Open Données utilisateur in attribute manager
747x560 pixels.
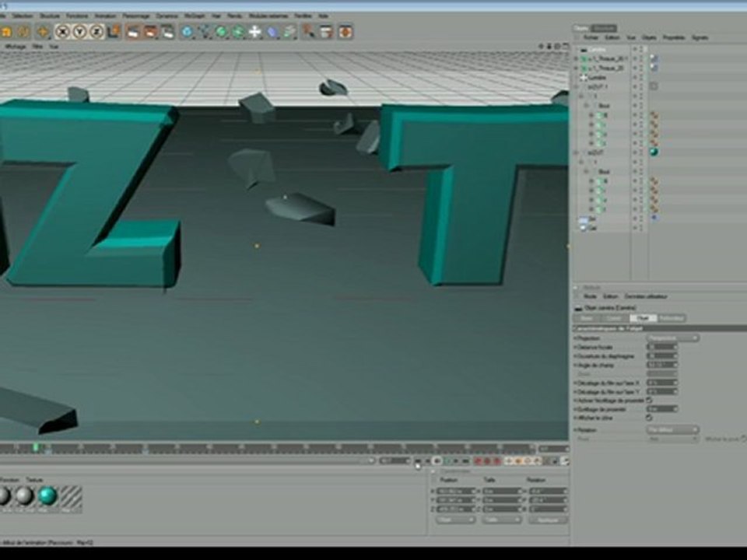pos(646,296)
